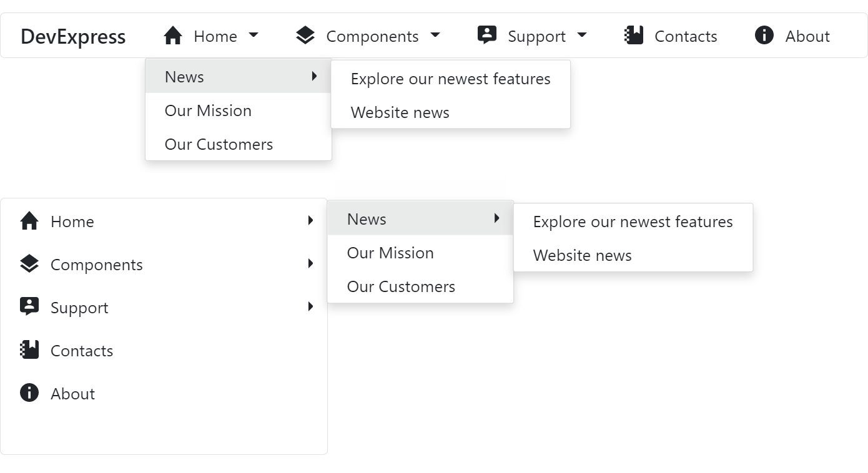This screenshot has height=473, width=868.
Task: Select Website news in the lower submenu
Action: point(582,255)
